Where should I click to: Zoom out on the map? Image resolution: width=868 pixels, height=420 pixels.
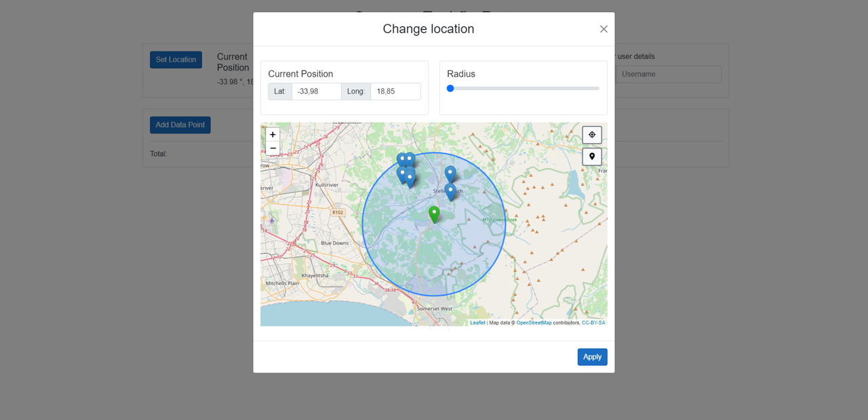[x=273, y=148]
